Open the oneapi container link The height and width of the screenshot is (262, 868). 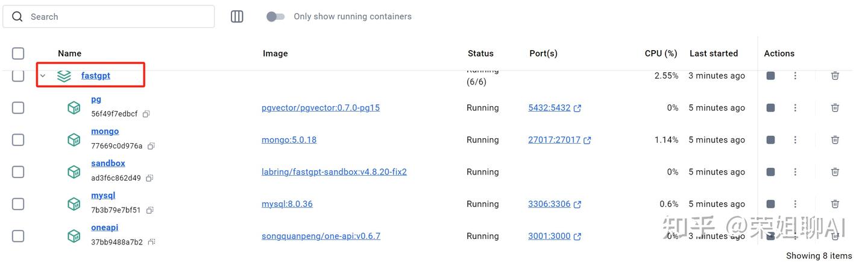click(x=105, y=227)
